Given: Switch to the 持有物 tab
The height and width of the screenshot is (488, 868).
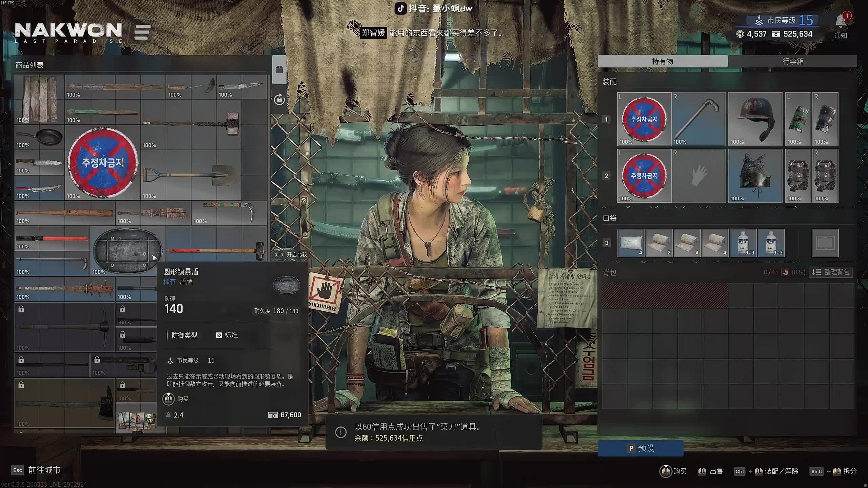Looking at the screenshot, I should pyautogui.click(x=662, y=61).
